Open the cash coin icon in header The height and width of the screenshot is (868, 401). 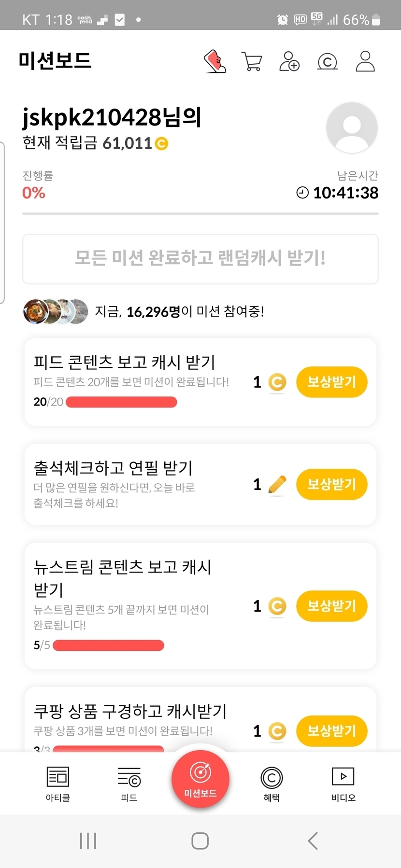click(x=327, y=62)
